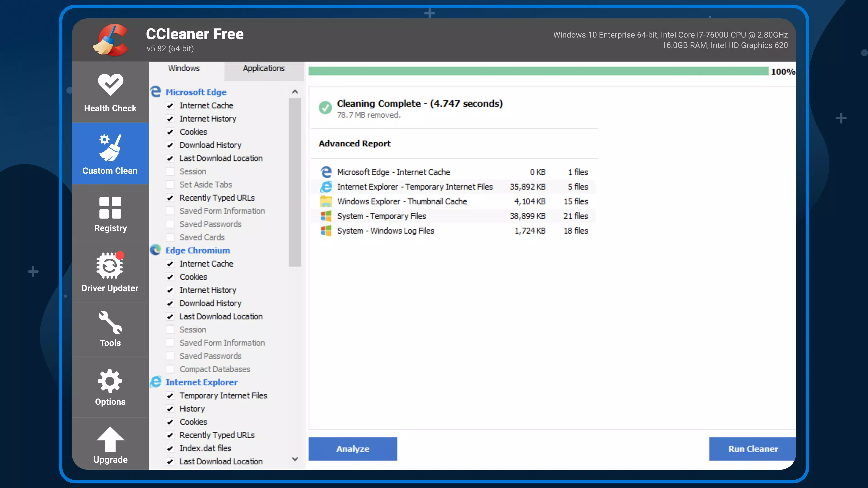This screenshot has width=868, height=488.
Task: Click the green Cleaning Complete checkmark icon
Action: pyautogui.click(x=325, y=108)
